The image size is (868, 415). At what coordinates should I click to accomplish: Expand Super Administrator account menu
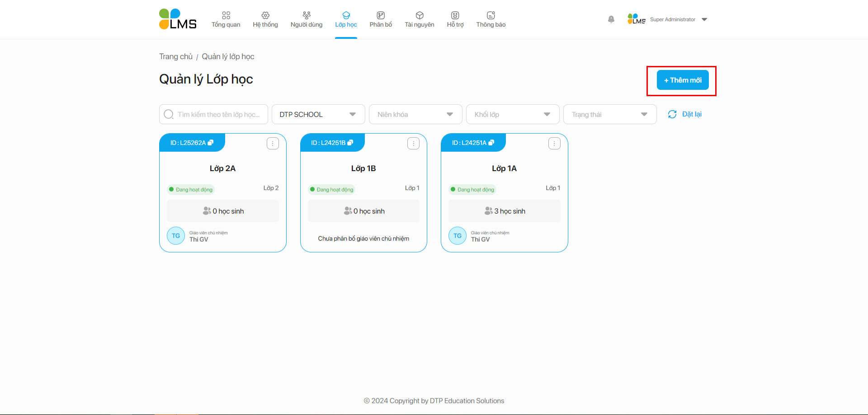click(704, 19)
